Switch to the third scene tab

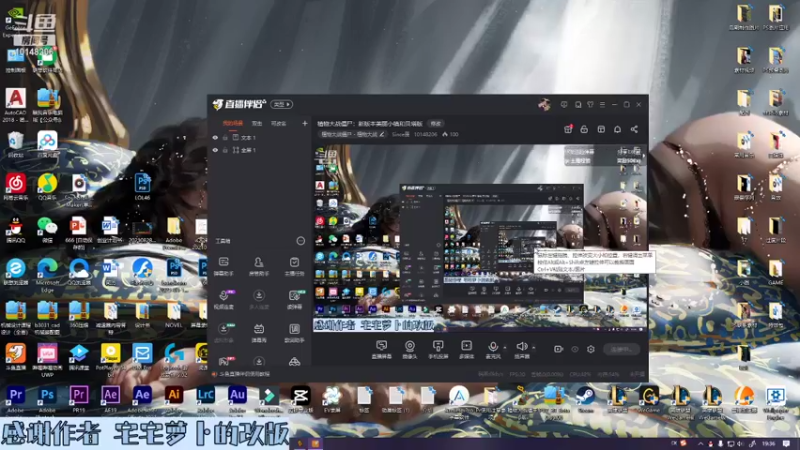[x=278, y=123]
